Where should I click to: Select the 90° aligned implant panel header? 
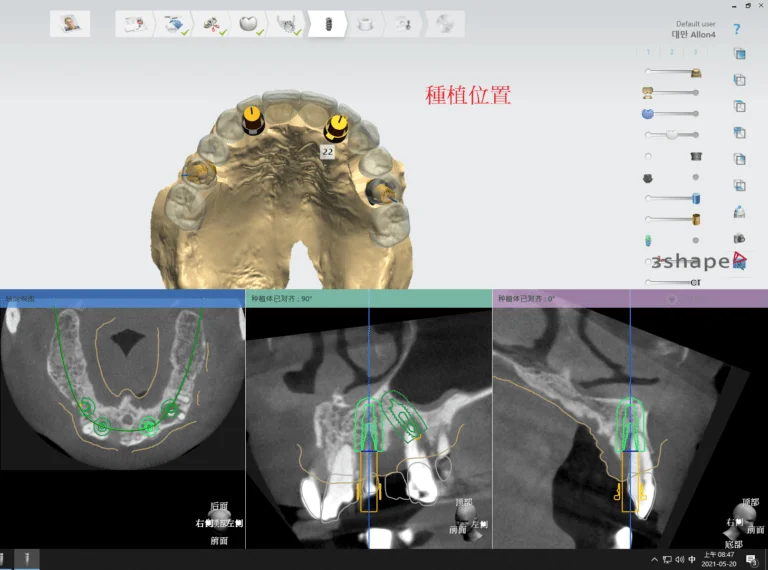(x=368, y=298)
